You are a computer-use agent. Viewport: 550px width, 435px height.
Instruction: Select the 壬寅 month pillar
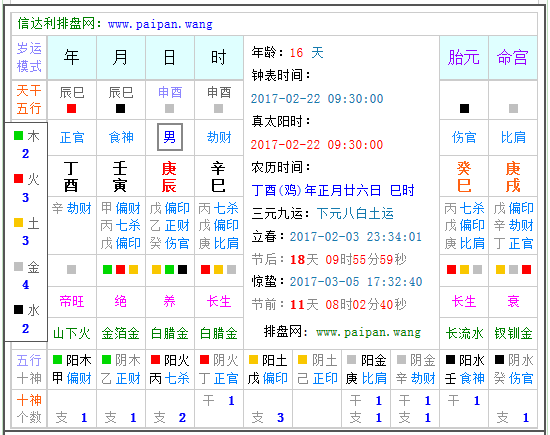(120, 176)
